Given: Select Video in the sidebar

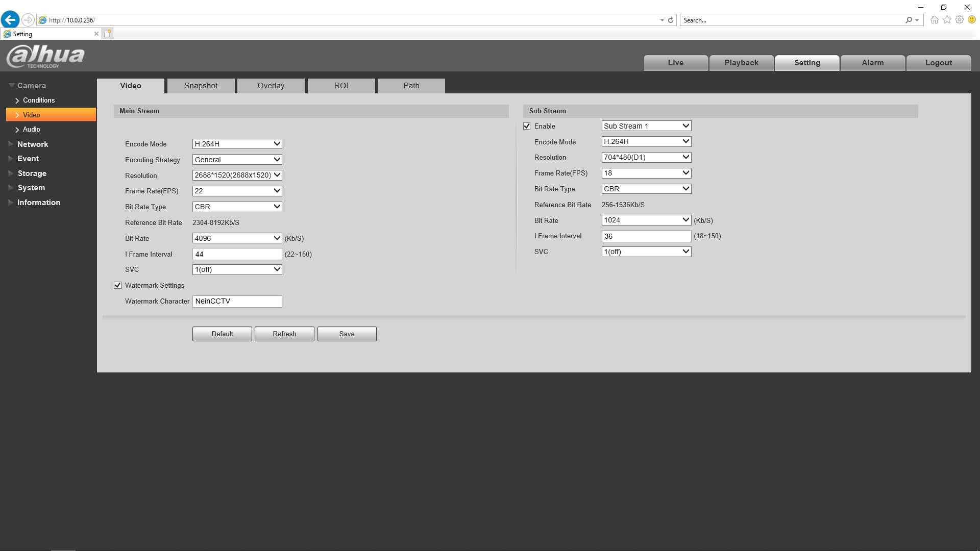Looking at the screenshot, I should (x=51, y=115).
